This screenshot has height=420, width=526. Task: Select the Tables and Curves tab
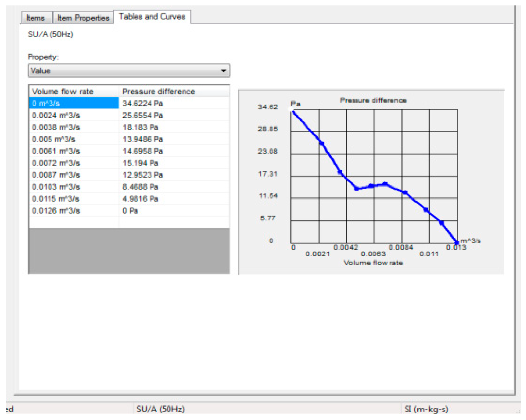152,17
